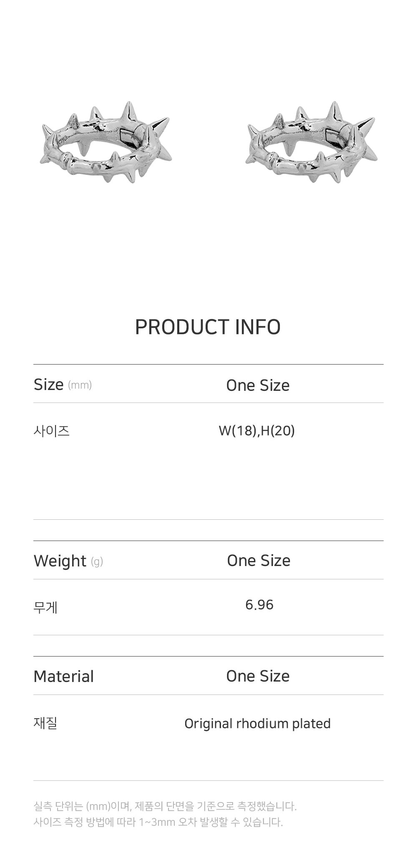Select the PRODUCT INFO heading

click(208, 327)
